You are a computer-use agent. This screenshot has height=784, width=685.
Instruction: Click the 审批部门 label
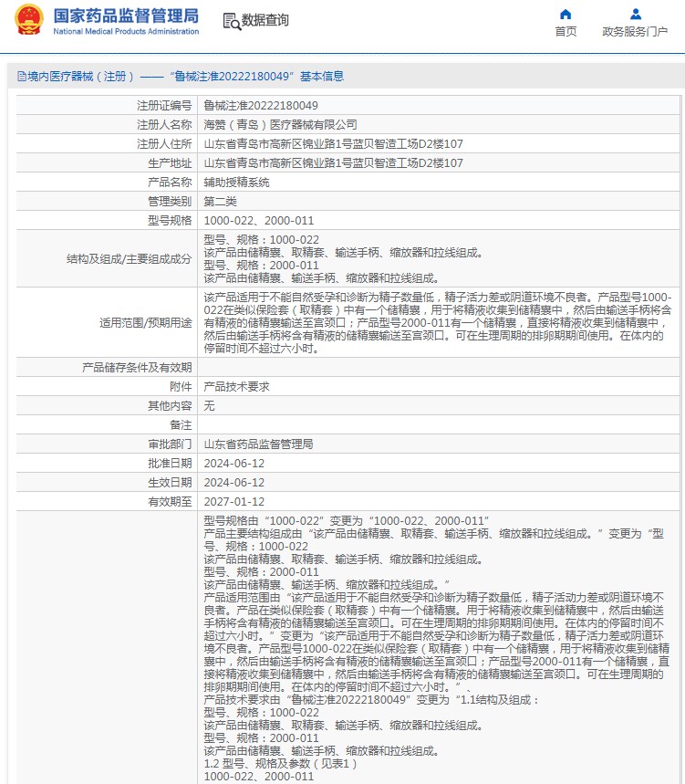(170, 444)
